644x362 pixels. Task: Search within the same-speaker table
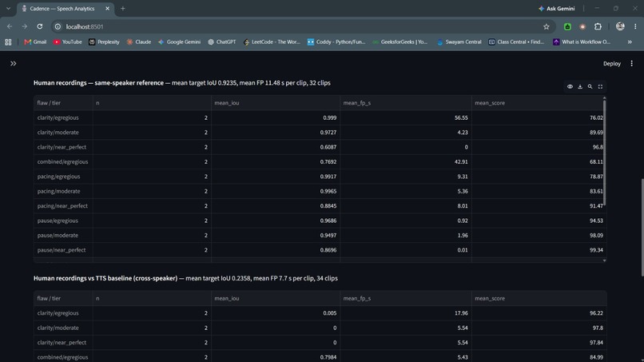590,86
